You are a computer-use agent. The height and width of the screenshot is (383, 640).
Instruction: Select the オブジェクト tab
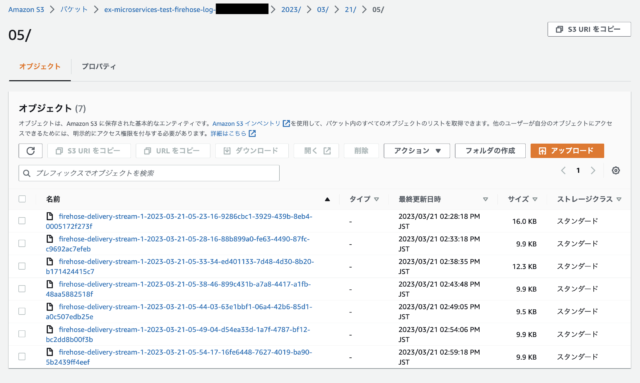(40, 66)
